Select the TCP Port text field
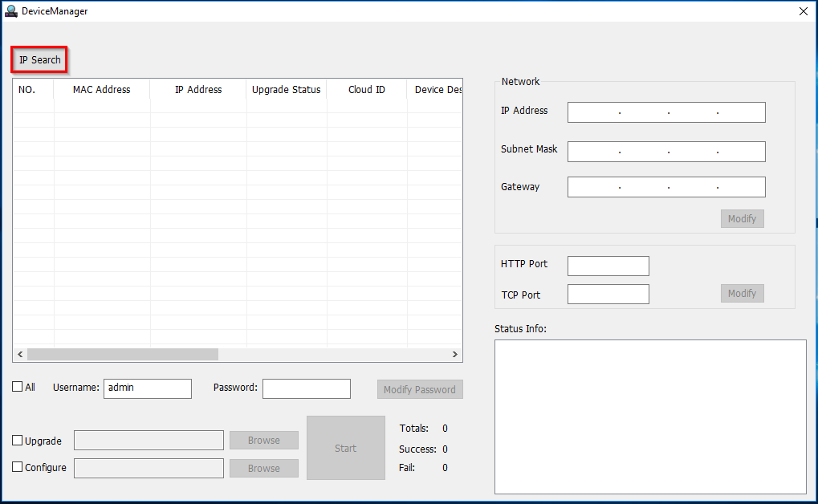 click(x=608, y=295)
